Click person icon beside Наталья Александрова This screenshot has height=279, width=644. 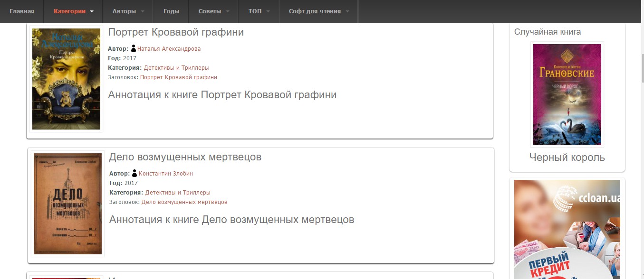[x=134, y=48]
